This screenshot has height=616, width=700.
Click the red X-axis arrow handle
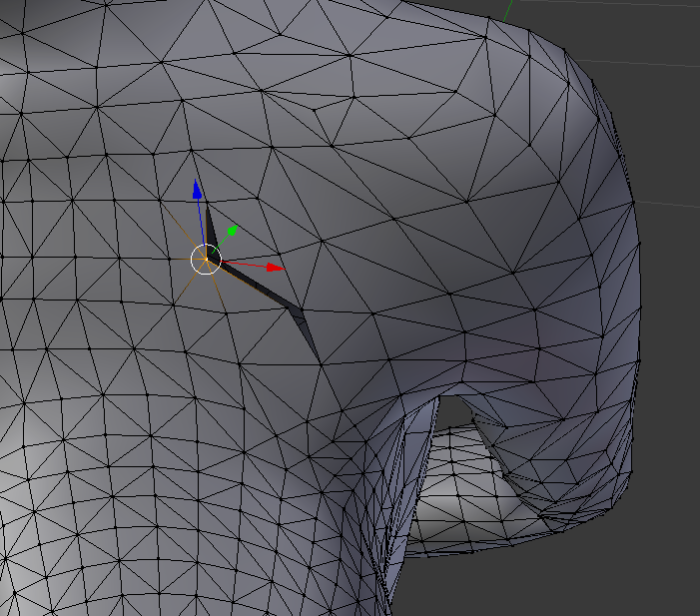point(276,268)
